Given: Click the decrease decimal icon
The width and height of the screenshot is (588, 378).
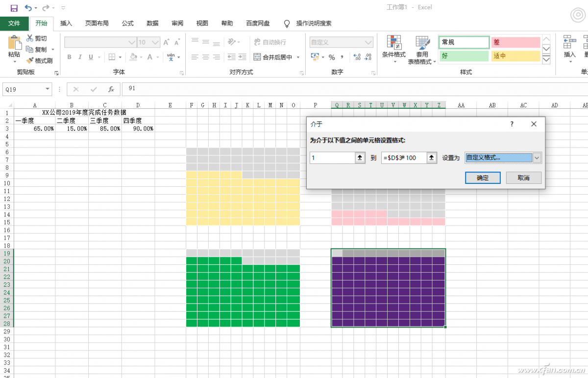Looking at the screenshot, I should click(x=368, y=57).
